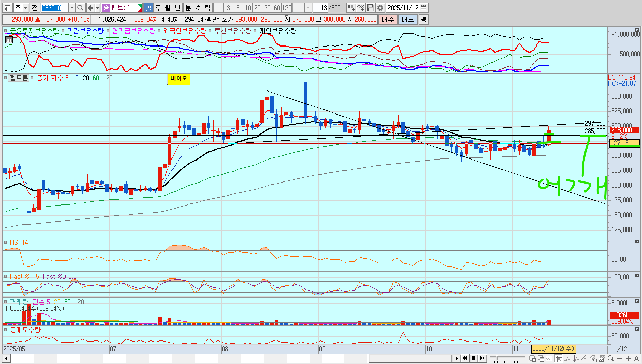642x364 pixels.
Task: Click the stock search magnifier icon
Action: pyautogui.click(x=80, y=8)
